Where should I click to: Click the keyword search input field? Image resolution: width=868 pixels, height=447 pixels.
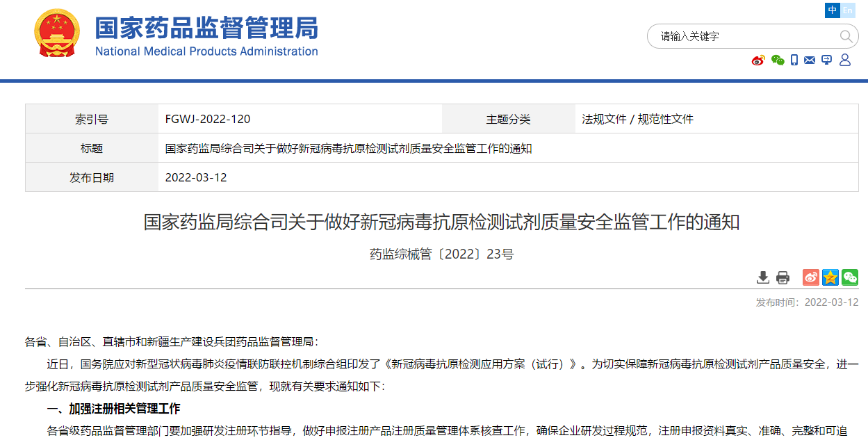744,37
